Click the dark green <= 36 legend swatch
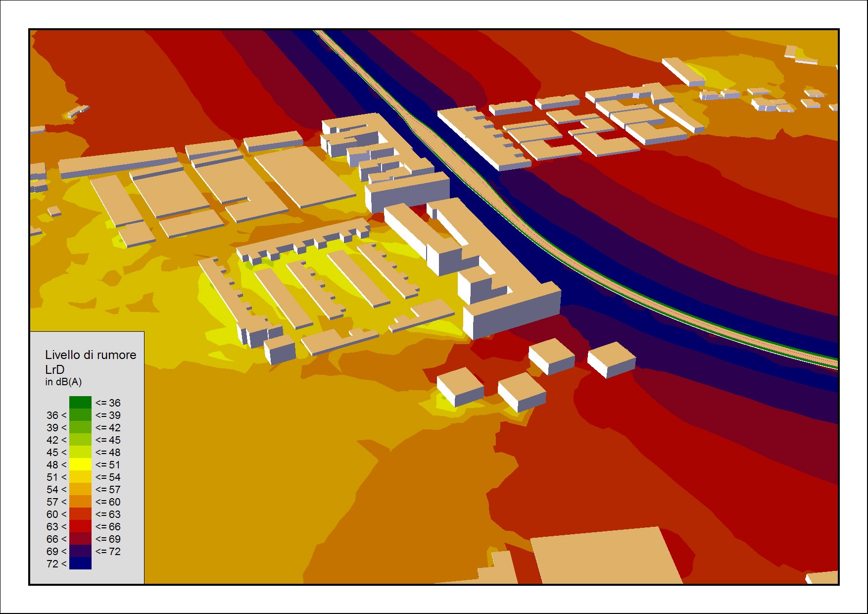Viewport: 868px width, 614px height. point(80,402)
